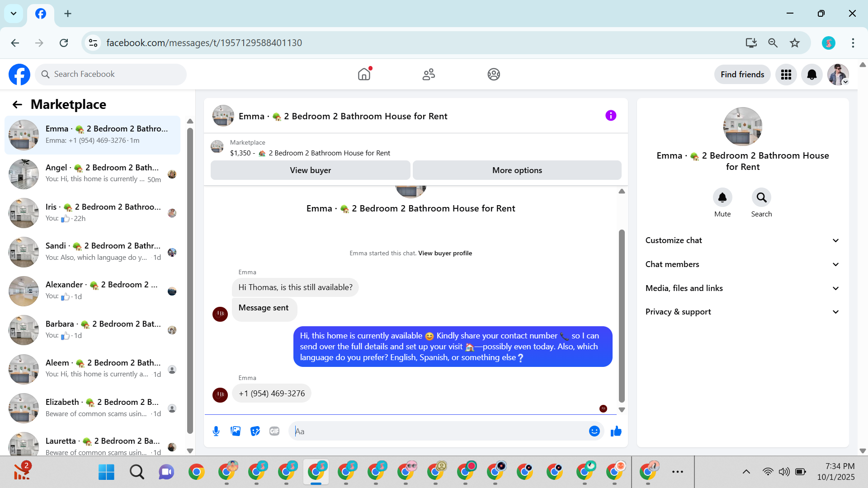Screen dimensions: 868x488
Task: Open the taskbar clock and date
Action: click(836, 472)
